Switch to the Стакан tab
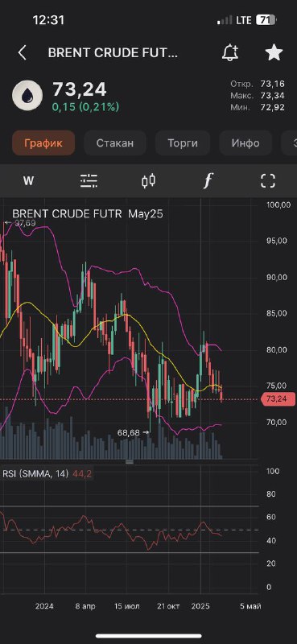The height and width of the screenshot is (644, 297). pyautogui.click(x=115, y=143)
